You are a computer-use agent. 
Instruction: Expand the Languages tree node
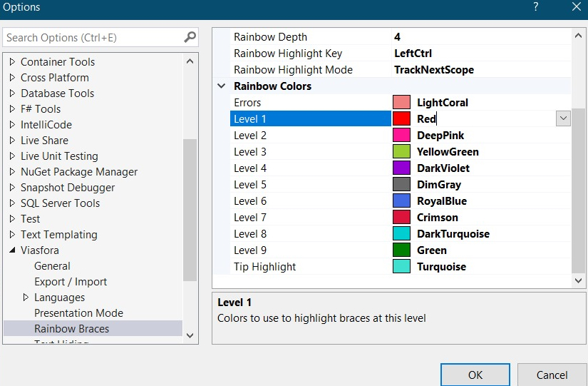pyautogui.click(x=26, y=298)
